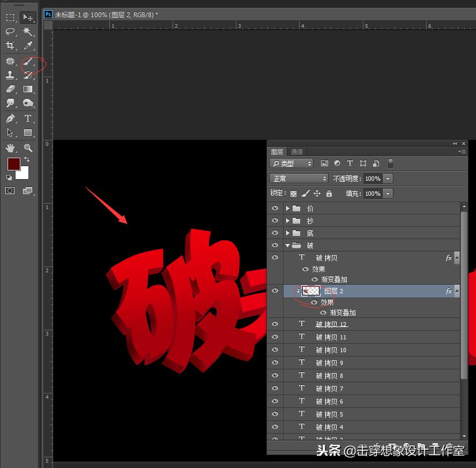Open the blend mode dropdown showing 正常

point(299,177)
